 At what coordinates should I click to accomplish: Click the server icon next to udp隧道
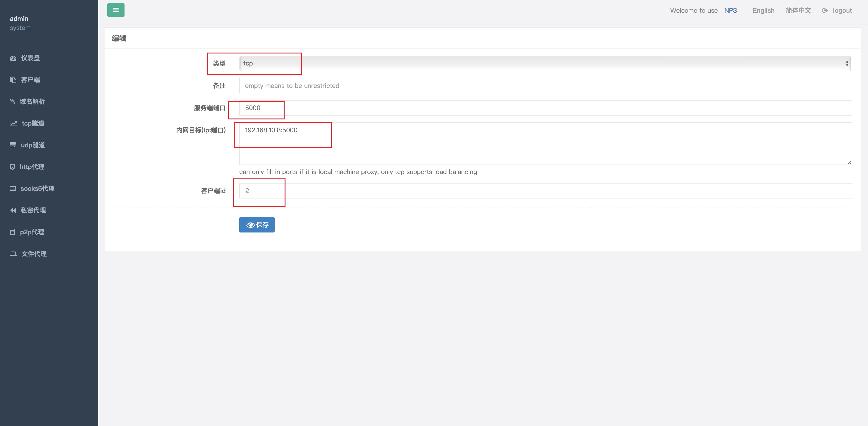(13, 145)
